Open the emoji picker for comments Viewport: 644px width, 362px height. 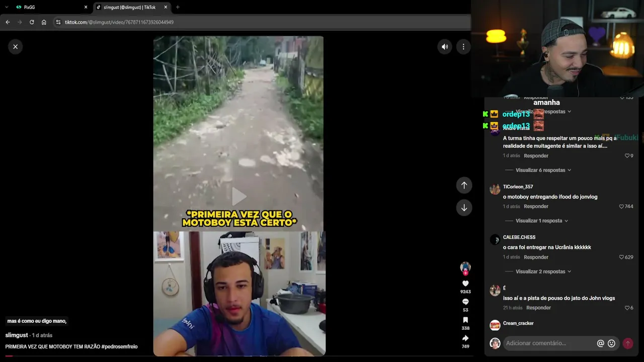611,343
